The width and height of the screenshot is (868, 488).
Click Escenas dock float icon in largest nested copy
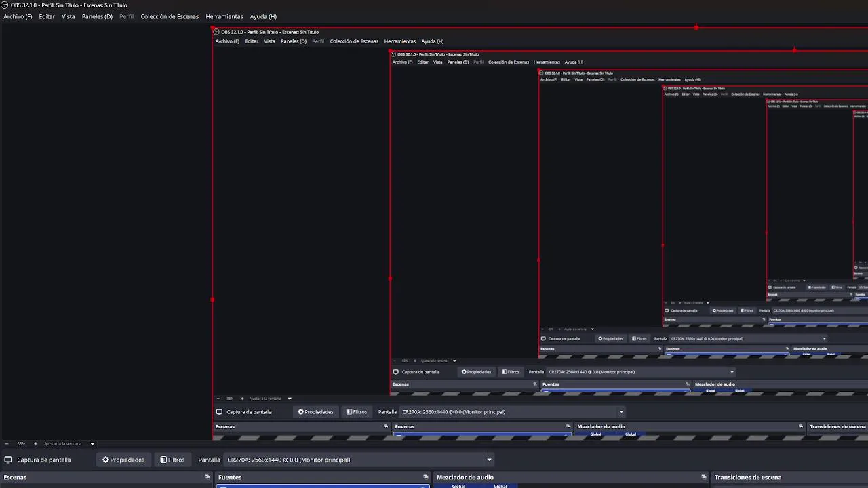tap(386, 426)
